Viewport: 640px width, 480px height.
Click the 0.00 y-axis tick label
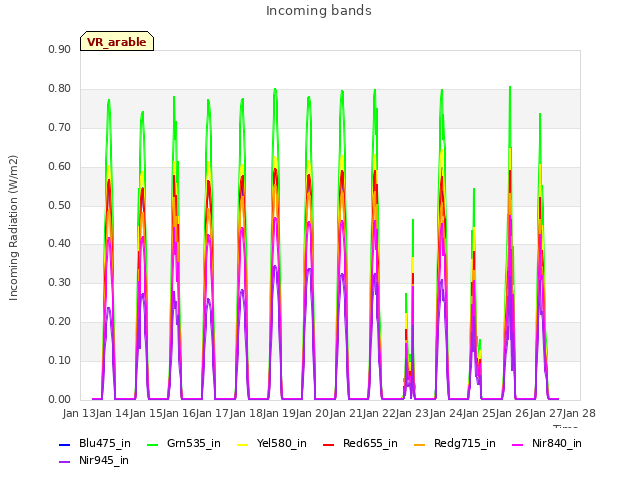point(60,399)
